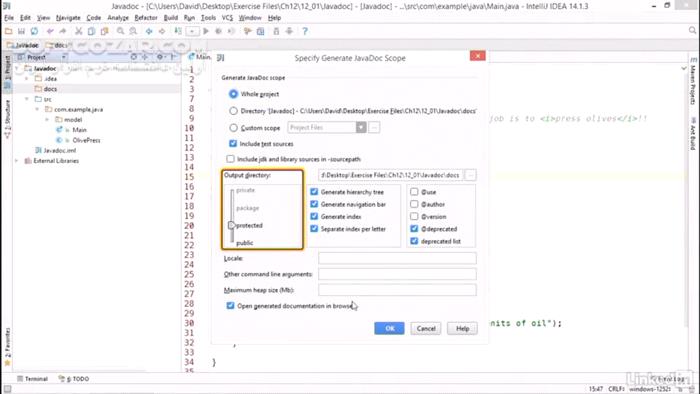The image size is (700, 394).
Task: Open the Tools menu
Action: (x=208, y=18)
